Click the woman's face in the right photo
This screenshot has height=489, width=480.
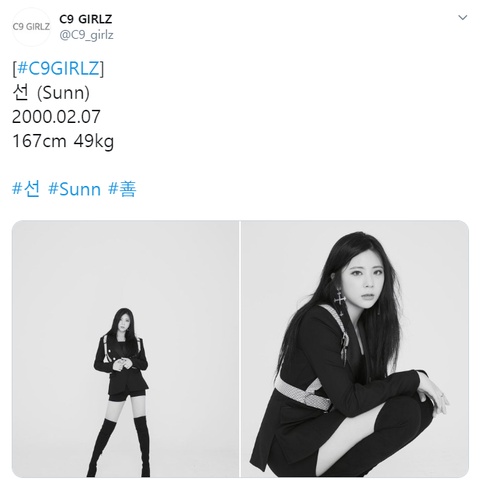364,284
